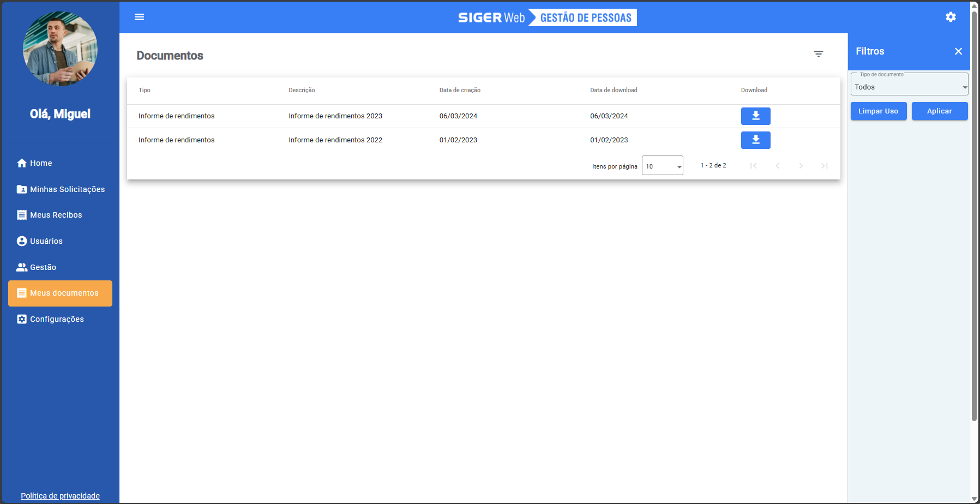Viewport: 980px width, 504px height.
Task: Toggle the filter list icon
Action: (x=819, y=54)
